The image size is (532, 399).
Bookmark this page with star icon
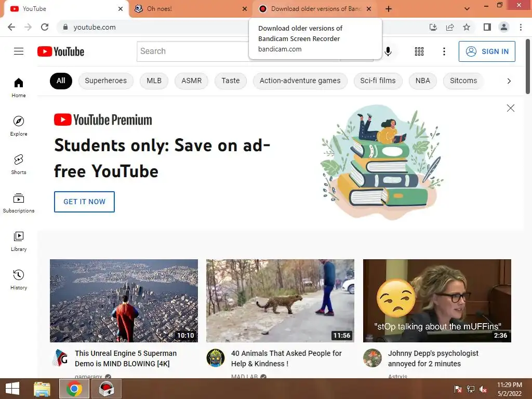tap(467, 27)
